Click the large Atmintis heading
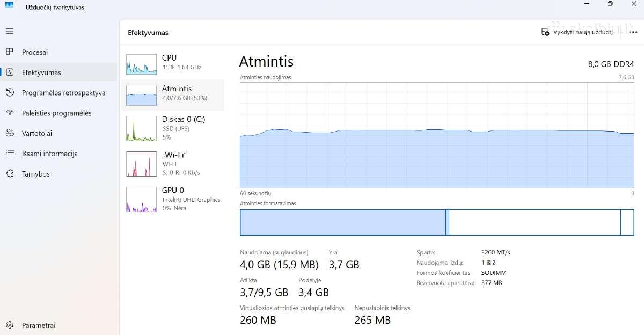This screenshot has width=644, height=335. point(266,61)
